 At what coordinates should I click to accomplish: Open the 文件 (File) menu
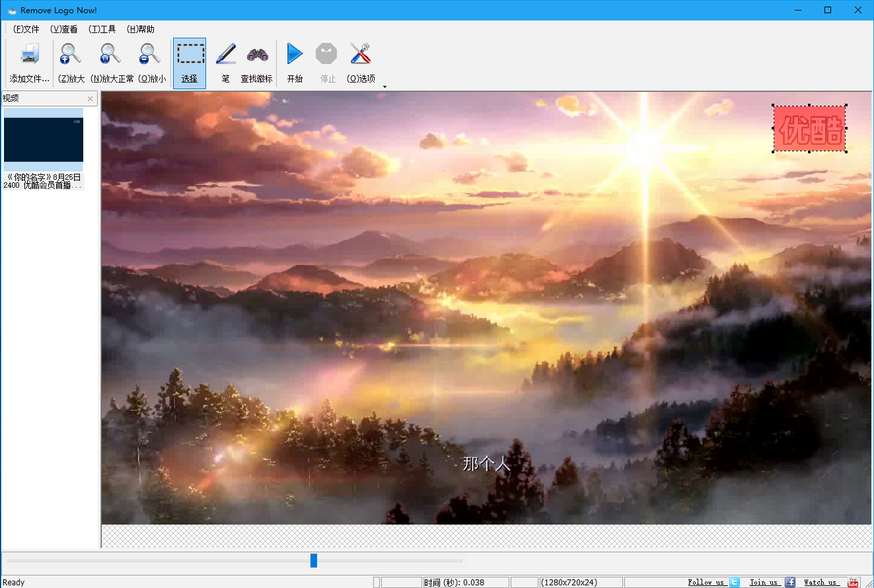point(25,29)
